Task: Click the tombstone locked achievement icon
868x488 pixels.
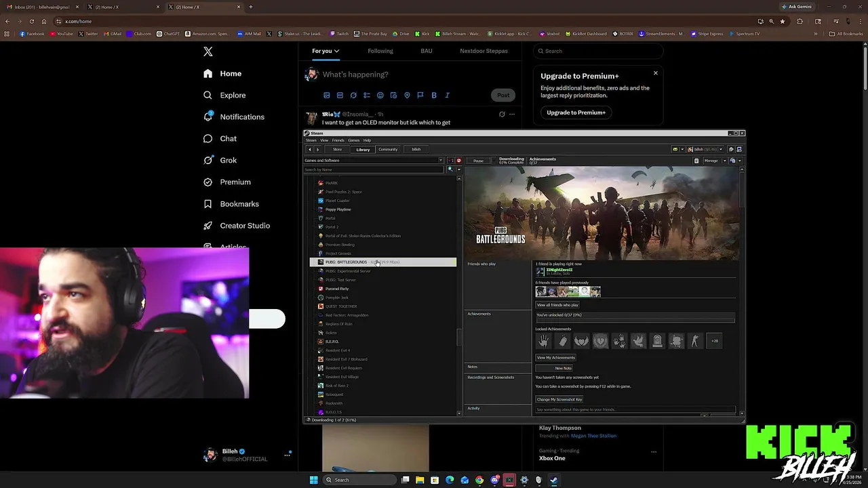Action: coord(657,341)
